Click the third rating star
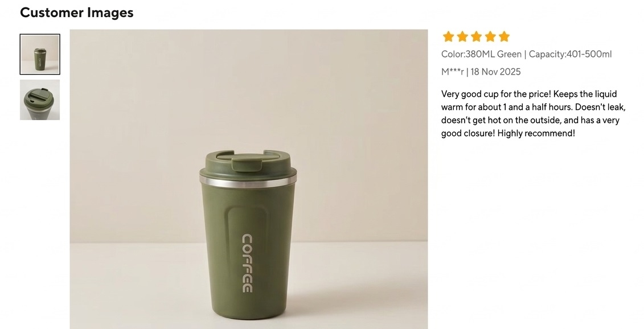Image resolution: width=644 pixels, height=329 pixels. coord(477,36)
